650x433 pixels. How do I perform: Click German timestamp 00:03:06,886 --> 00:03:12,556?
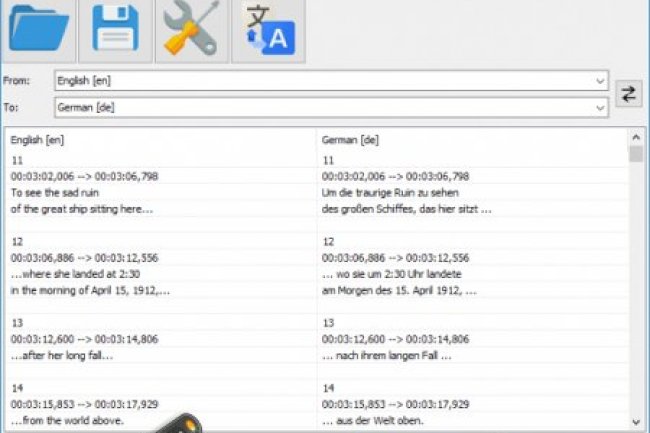tap(395, 258)
